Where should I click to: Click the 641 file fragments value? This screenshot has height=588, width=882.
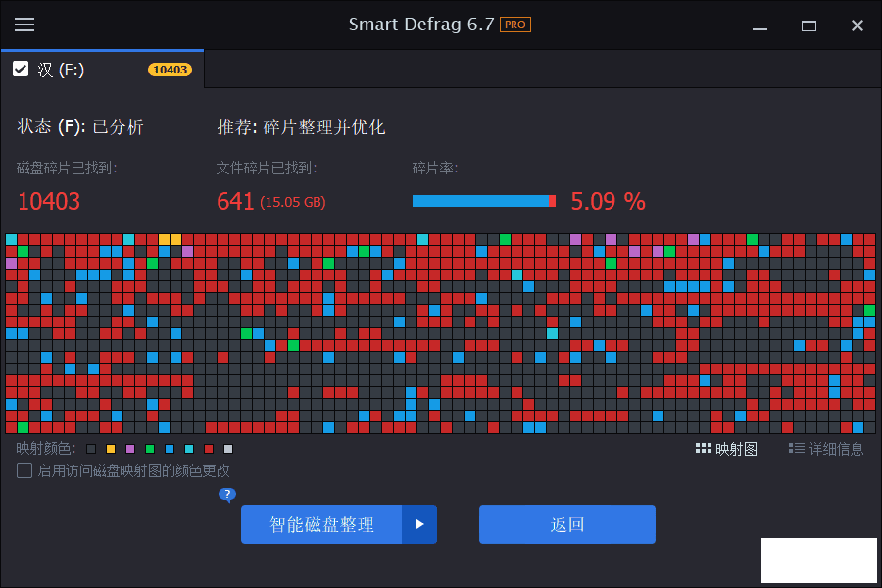pos(235,202)
